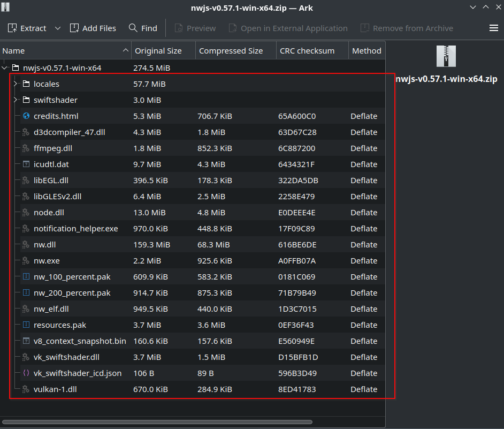Screen dimensions: 504x429
Task: Click the nw.dll file icon
Action: point(26,245)
